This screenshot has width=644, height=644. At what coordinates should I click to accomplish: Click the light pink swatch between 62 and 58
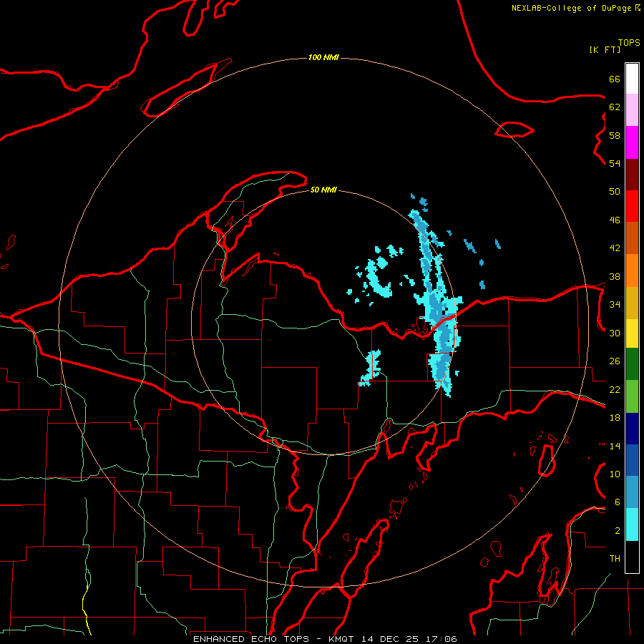click(632, 110)
